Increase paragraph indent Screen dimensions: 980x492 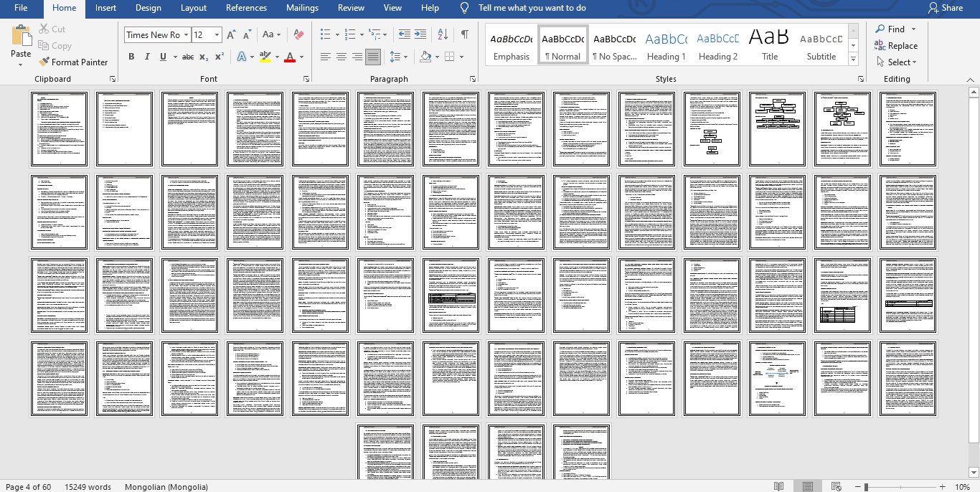tap(421, 34)
